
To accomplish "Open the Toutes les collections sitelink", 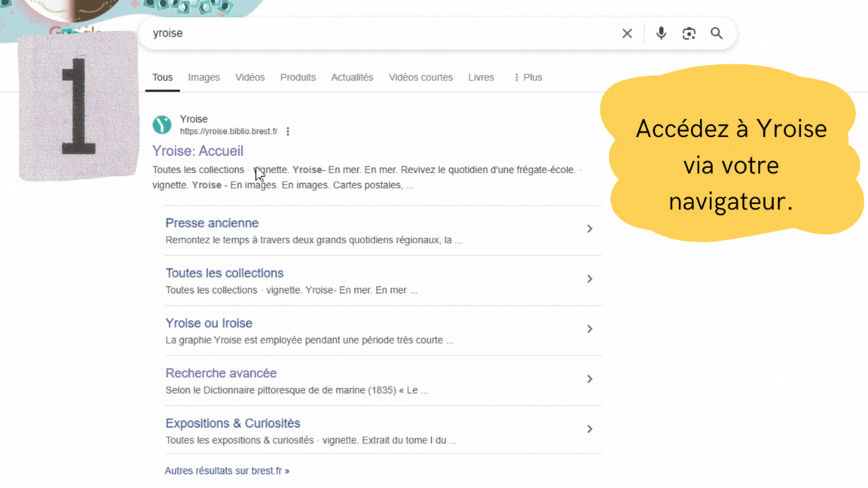I will pyautogui.click(x=225, y=273).
